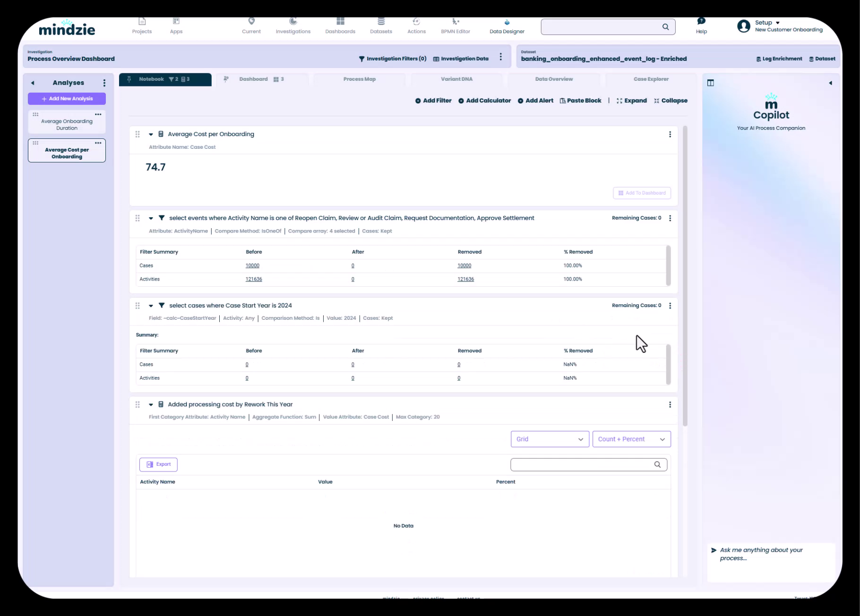The height and width of the screenshot is (616, 860).
Task: Click the Export button
Action: point(158,464)
